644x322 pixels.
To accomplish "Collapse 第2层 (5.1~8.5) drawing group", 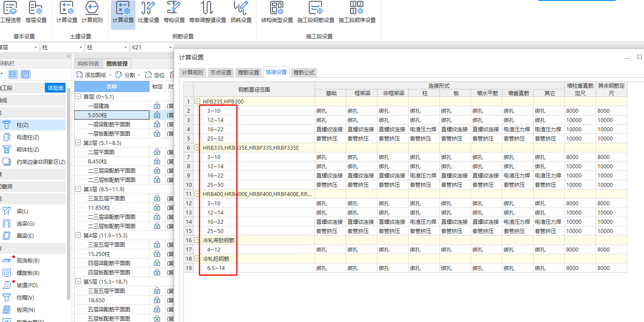I will pos(78,143).
